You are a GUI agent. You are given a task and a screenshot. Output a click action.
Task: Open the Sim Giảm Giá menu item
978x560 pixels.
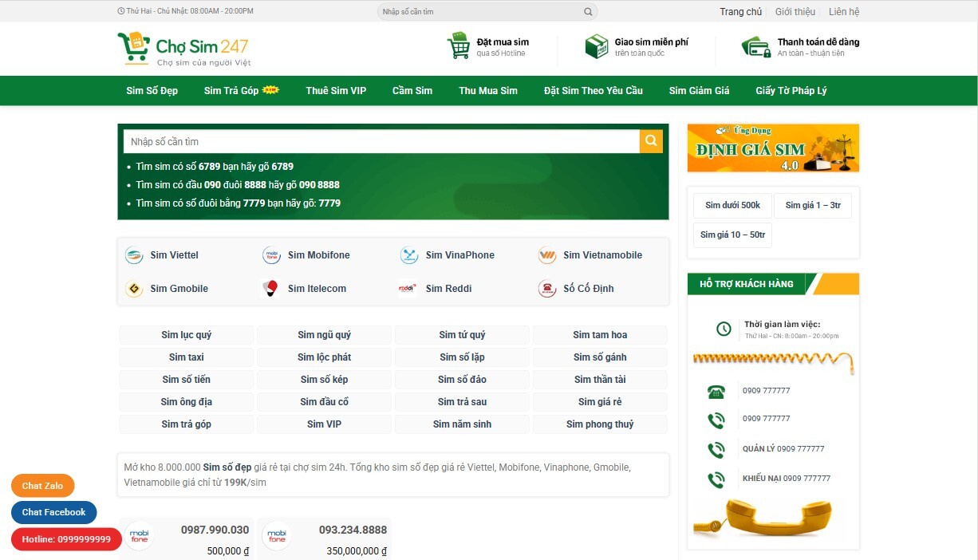tap(700, 91)
